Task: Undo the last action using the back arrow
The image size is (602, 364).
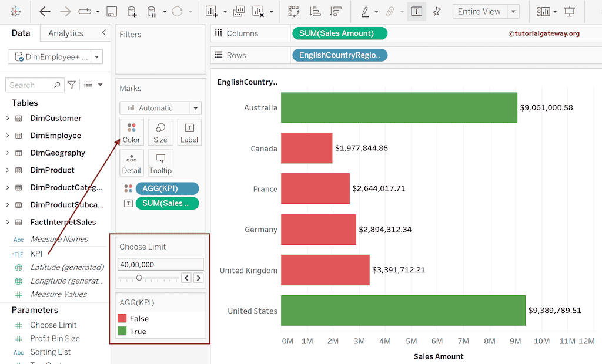Action: [44, 11]
